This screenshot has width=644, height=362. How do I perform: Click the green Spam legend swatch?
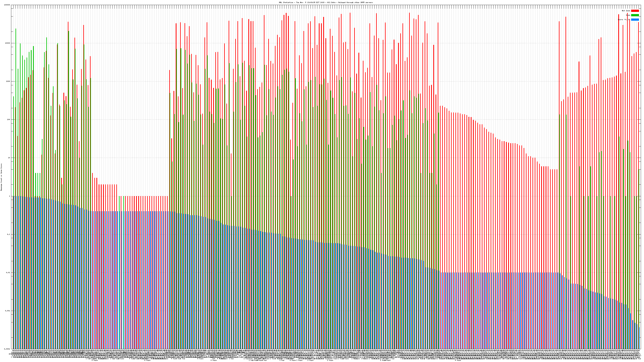tap(635, 15)
